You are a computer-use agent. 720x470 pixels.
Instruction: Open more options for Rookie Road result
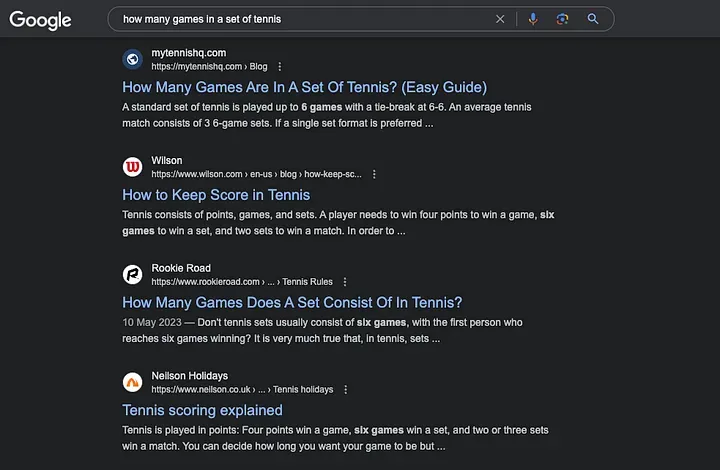tap(345, 281)
